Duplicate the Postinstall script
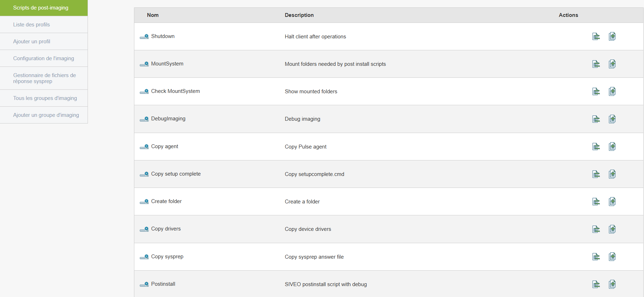The image size is (644, 297). click(x=612, y=284)
